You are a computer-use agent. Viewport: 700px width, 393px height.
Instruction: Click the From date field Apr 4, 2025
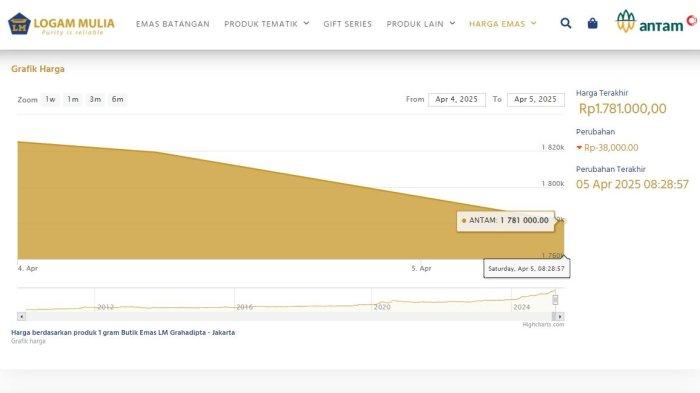(x=457, y=100)
